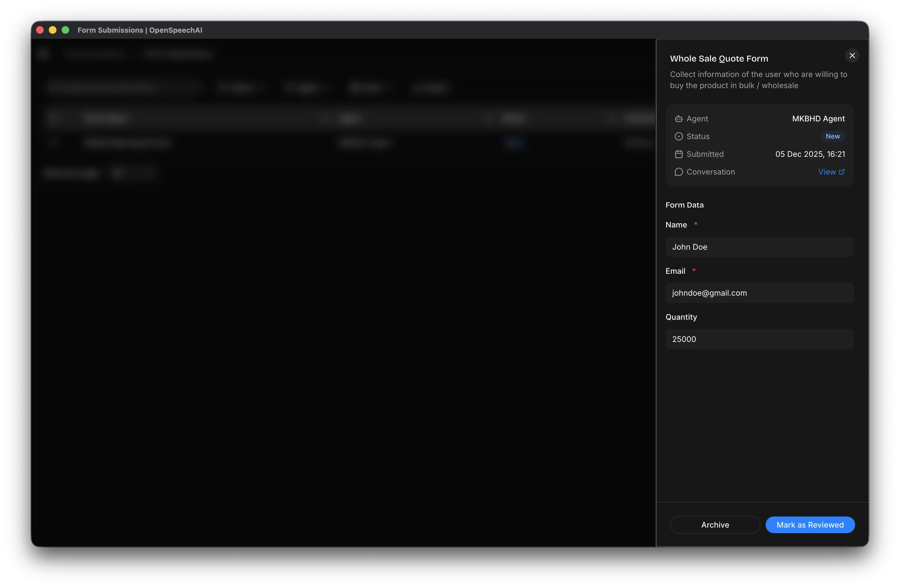
Task: Archive this form submission
Action: tap(715, 525)
